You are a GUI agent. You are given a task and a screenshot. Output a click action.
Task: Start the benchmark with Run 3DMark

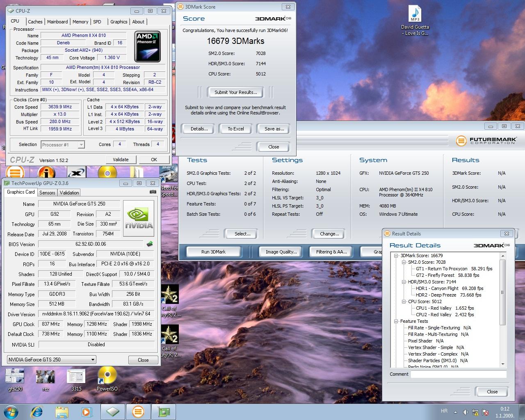click(x=213, y=252)
